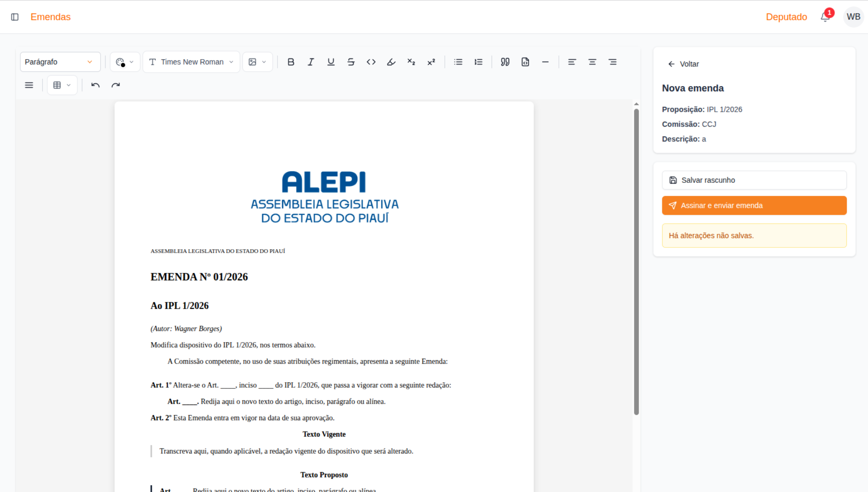Click the Nova emenda panel title
The height and width of the screenshot is (492, 868).
693,88
